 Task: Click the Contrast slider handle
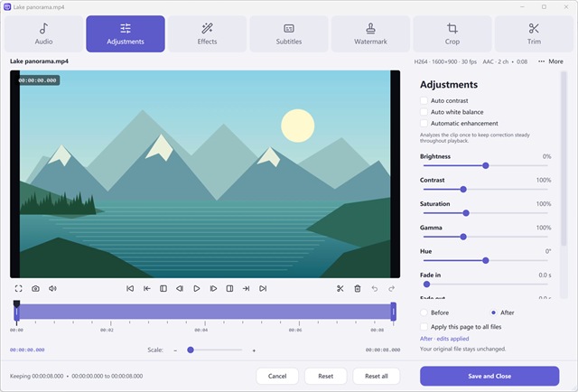(x=463, y=189)
